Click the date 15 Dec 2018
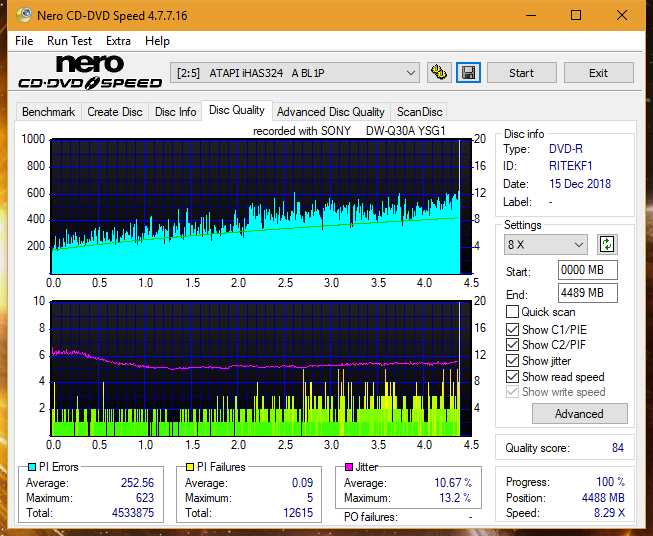The image size is (653, 536). [580, 184]
